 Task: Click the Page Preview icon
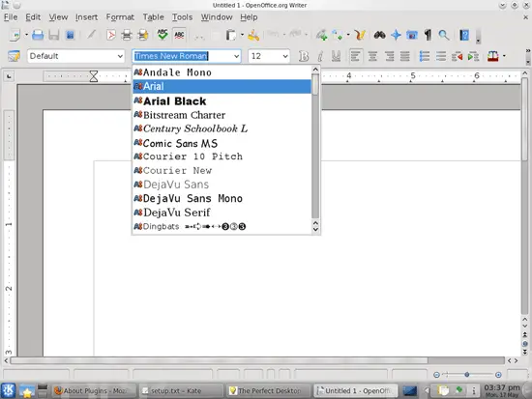tap(143, 35)
